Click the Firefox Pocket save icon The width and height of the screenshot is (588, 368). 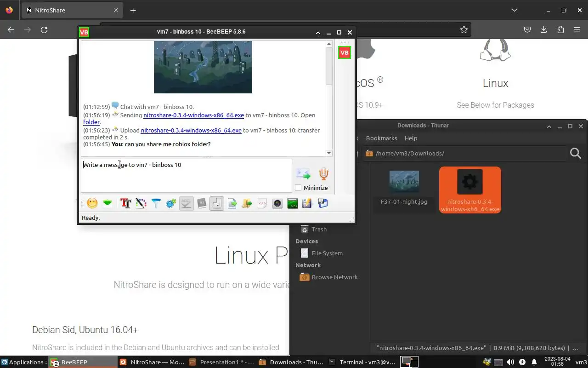click(x=527, y=29)
